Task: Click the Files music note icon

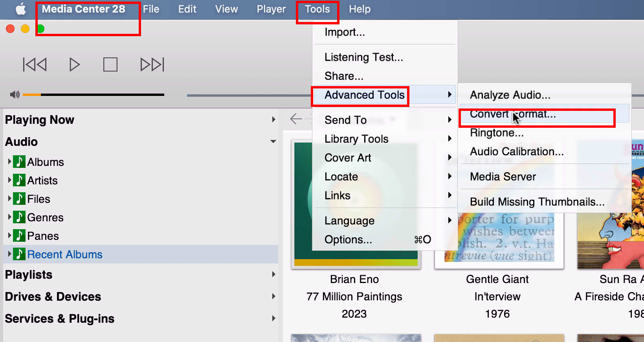Action: click(x=19, y=199)
